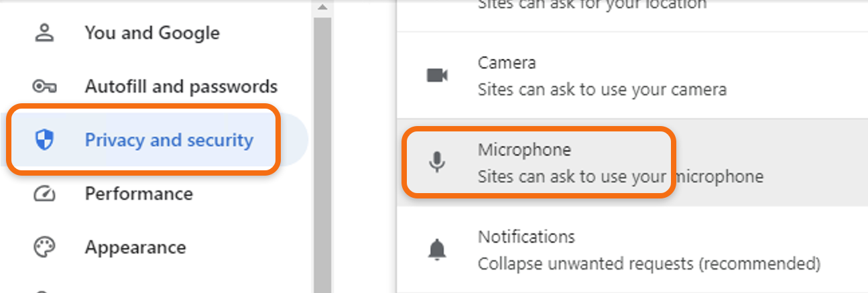Click the sidebar vertical scrollbar thumb
868x293 pixels.
(x=322, y=154)
